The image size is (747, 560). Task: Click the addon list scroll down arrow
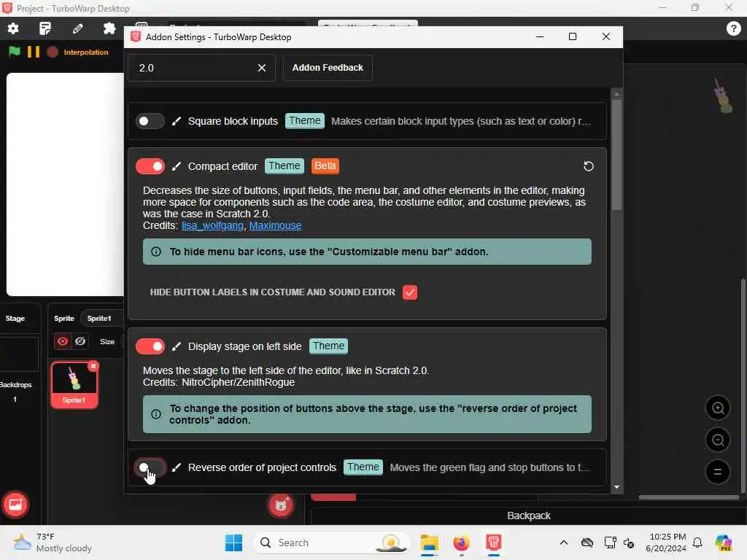pyautogui.click(x=616, y=487)
